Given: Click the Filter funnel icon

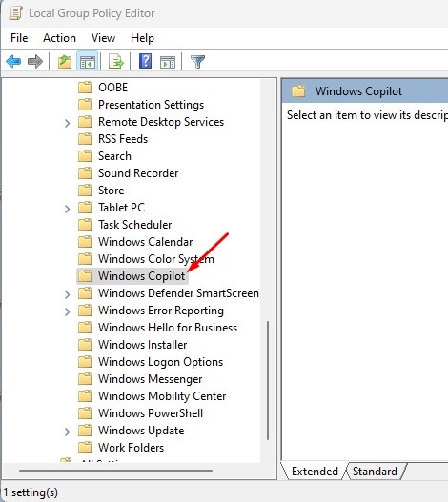Looking at the screenshot, I should 197,62.
